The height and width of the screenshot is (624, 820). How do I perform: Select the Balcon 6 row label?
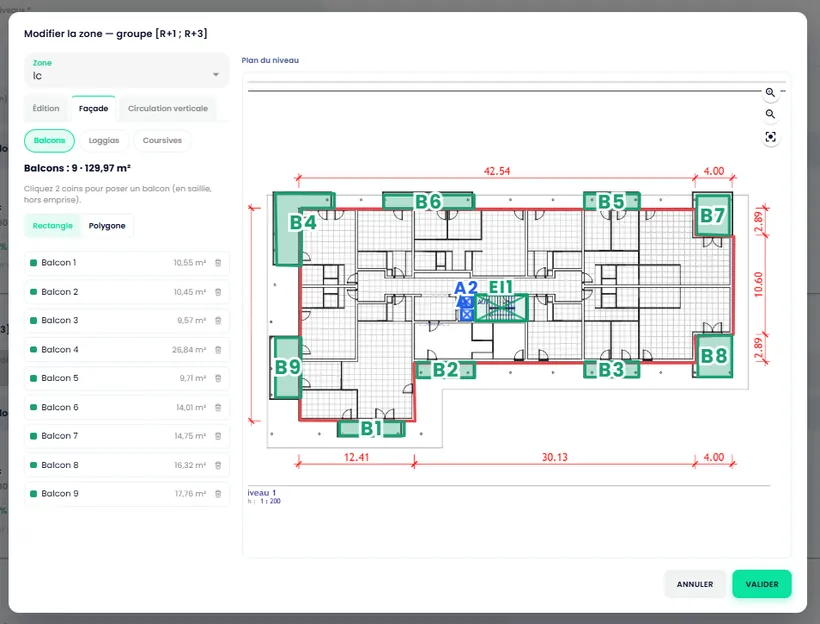(x=60, y=407)
